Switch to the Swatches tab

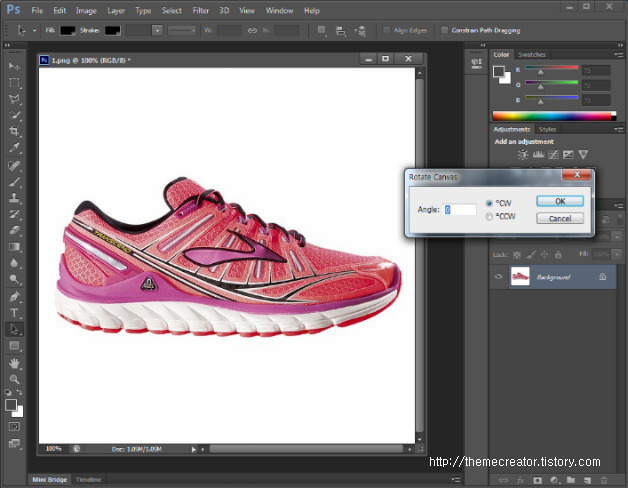tap(532, 54)
